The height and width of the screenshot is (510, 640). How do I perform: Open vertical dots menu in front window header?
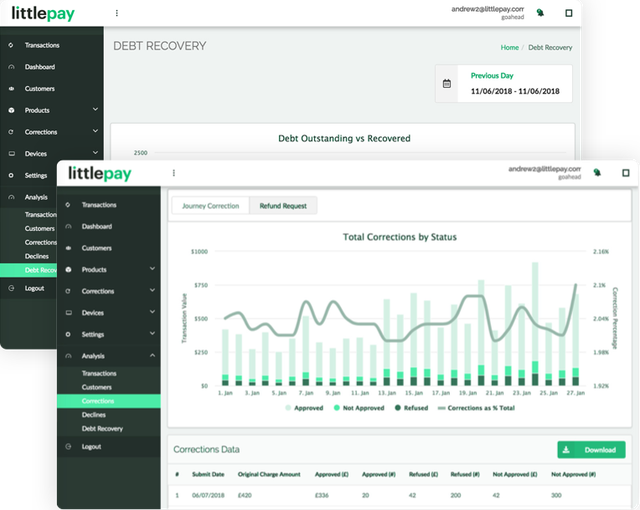(x=174, y=173)
